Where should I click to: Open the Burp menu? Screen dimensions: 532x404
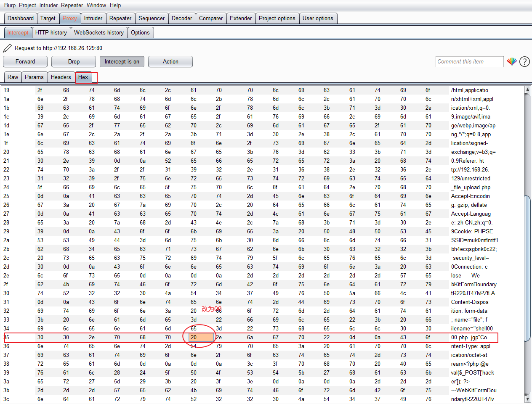coord(10,5)
